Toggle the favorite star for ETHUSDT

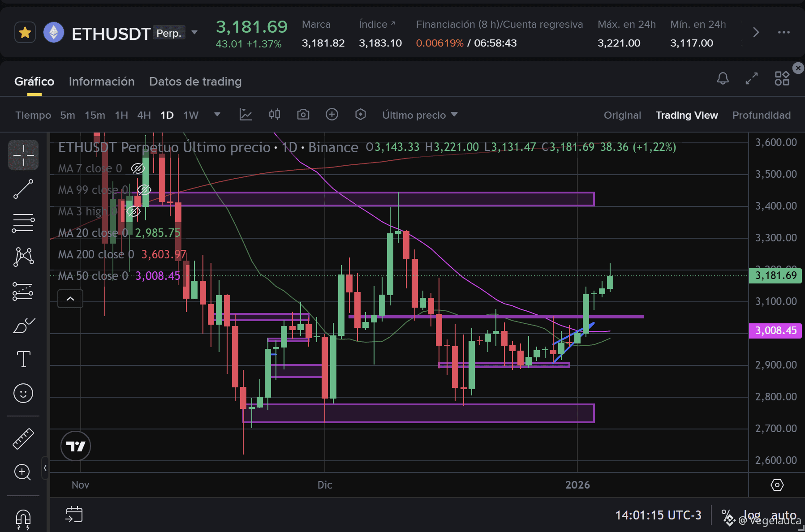click(x=25, y=33)
